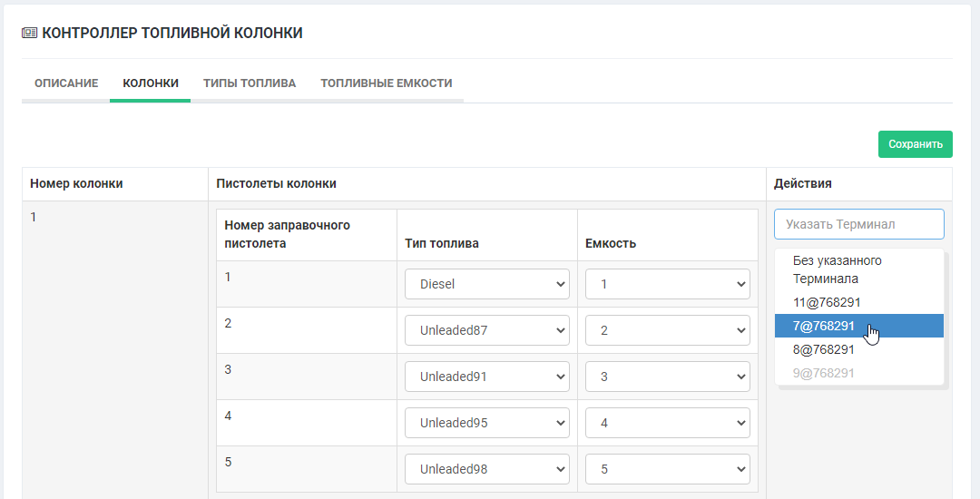Image resolution: width=980 pixels, height=499 pixels.
Task: Open the tank dropdown showing value 4
Action: (668, 423)
